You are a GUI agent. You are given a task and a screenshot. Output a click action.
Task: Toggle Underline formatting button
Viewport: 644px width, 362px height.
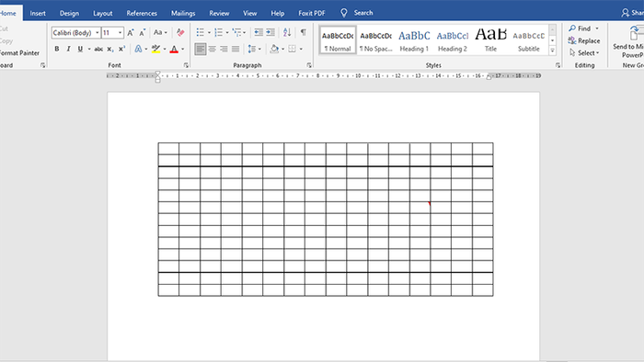tap(80, 49)
